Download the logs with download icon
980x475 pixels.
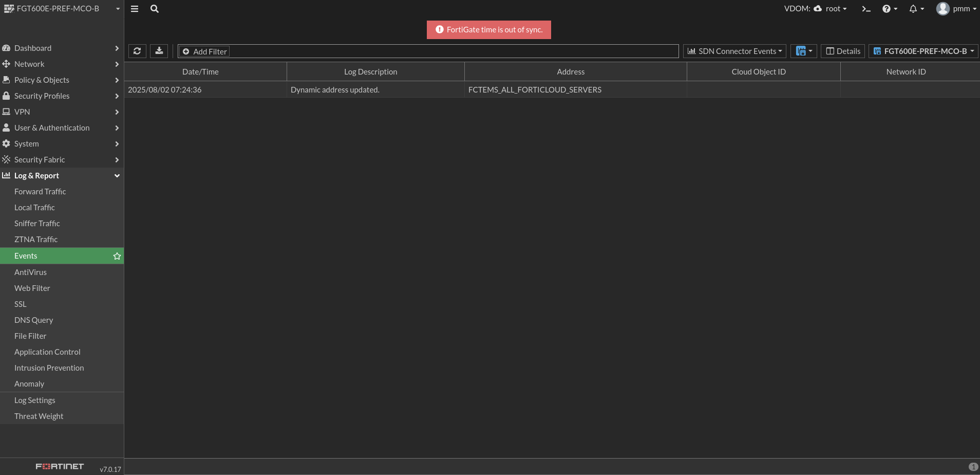point(159,51)
